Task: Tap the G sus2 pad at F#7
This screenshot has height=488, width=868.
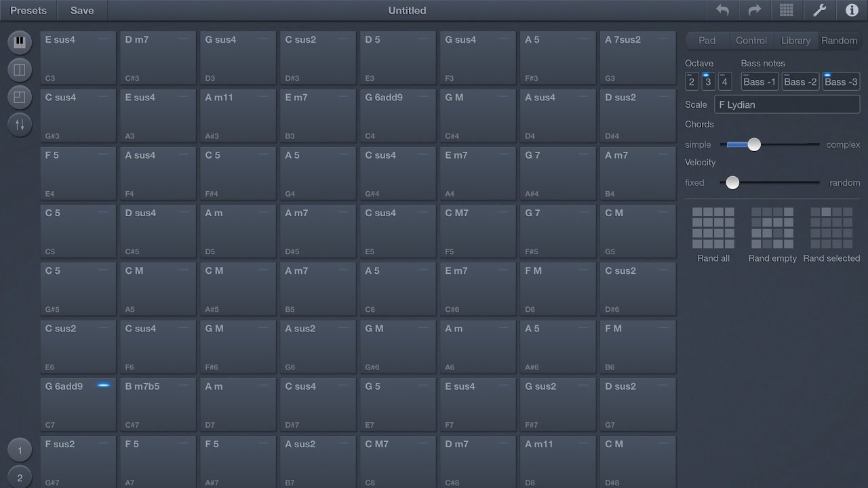Action: click(558, 405)
